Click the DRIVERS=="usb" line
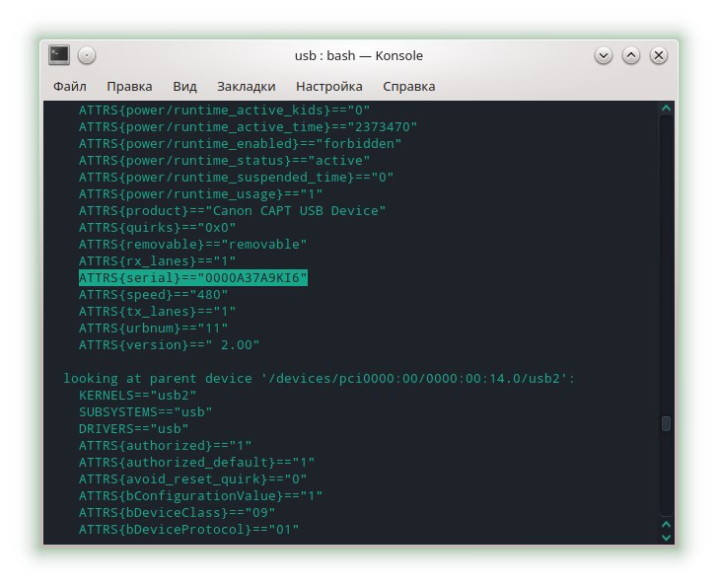Screen dimensions: 718x588 134,428
